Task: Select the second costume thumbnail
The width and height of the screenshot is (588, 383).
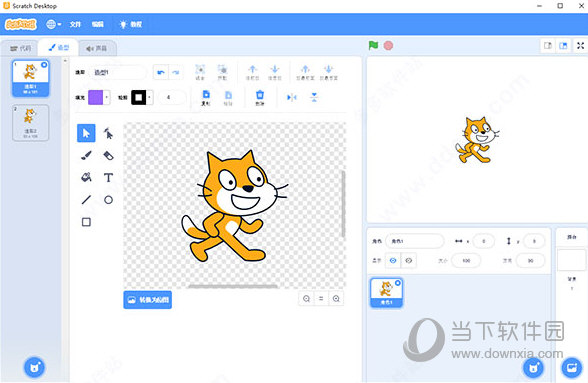Action: click(x=30, y=123)
